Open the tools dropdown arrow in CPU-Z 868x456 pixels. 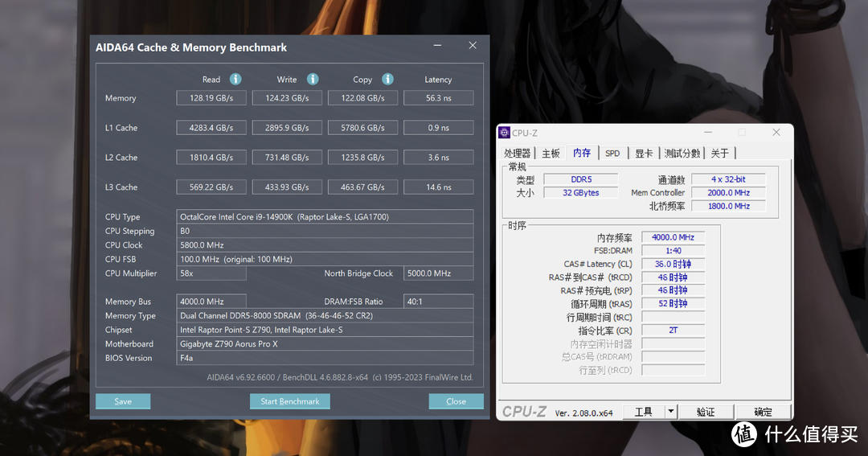coord(671,412)
